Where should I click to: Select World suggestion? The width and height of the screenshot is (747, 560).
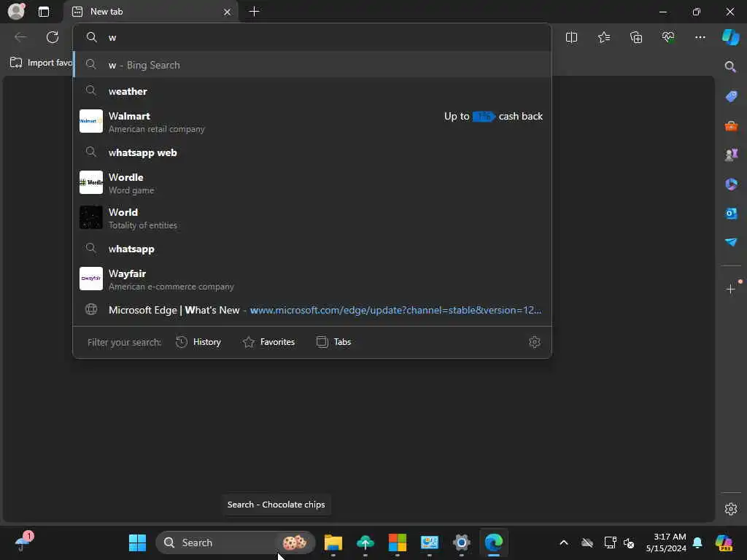tap(312, 217)
